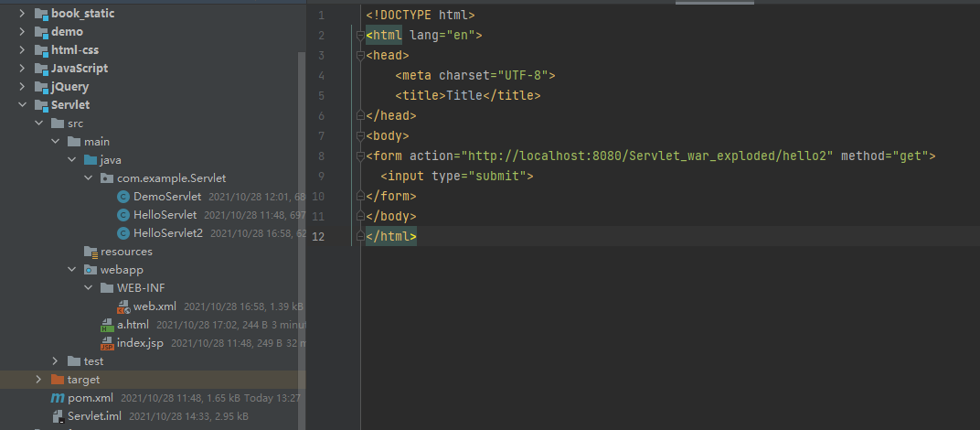Click line number 9 in gutter

tap(321, 176)
